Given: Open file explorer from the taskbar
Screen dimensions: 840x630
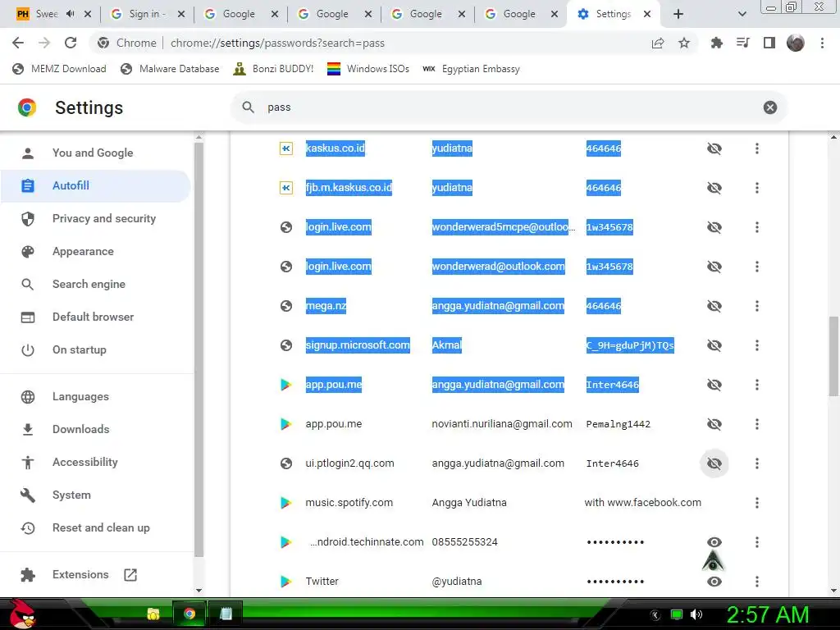Looking at the screenshot, I should (153, 614).
